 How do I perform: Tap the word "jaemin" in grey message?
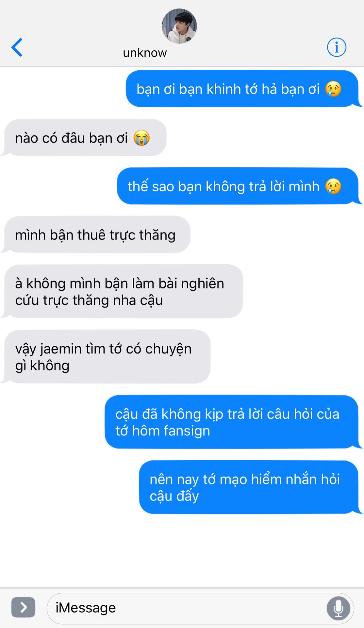(61, 349)
